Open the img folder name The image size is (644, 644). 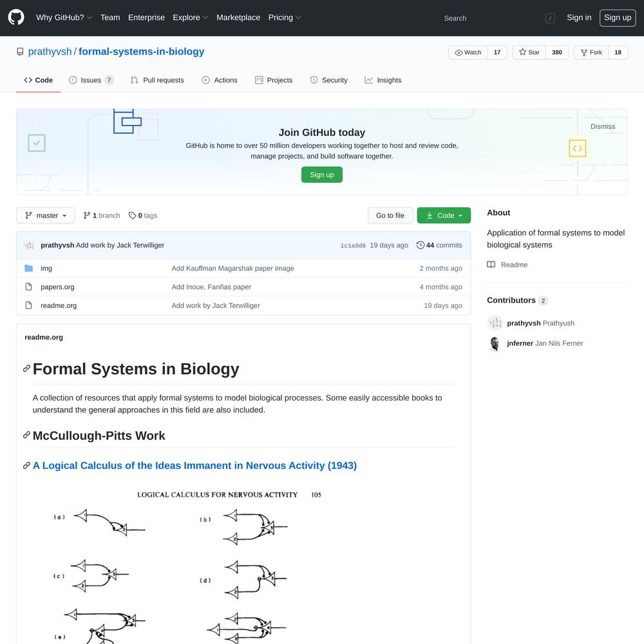click(46, 268)
